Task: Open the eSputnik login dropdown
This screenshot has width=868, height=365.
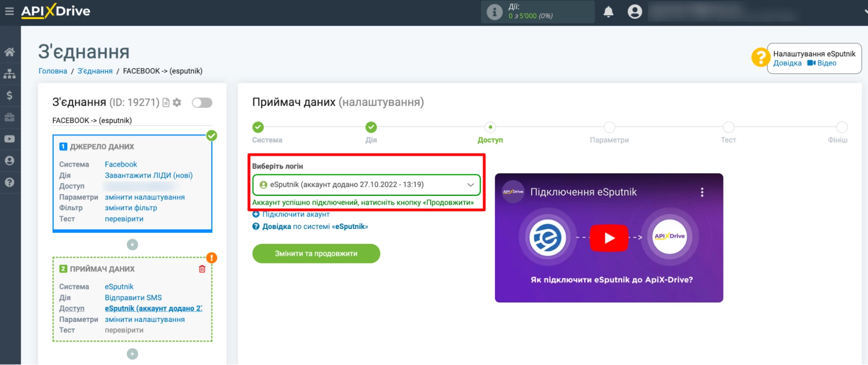Action: tap(366, 185)
